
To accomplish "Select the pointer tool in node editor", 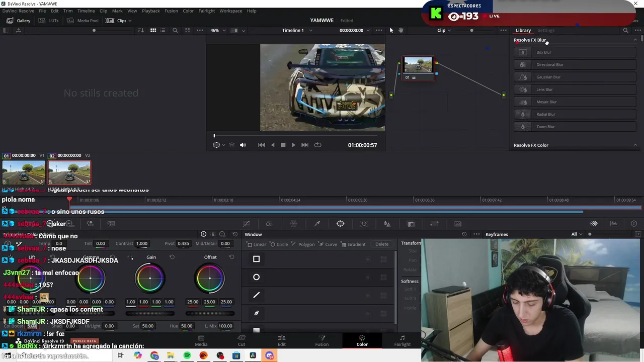I will tap(391, 30).
